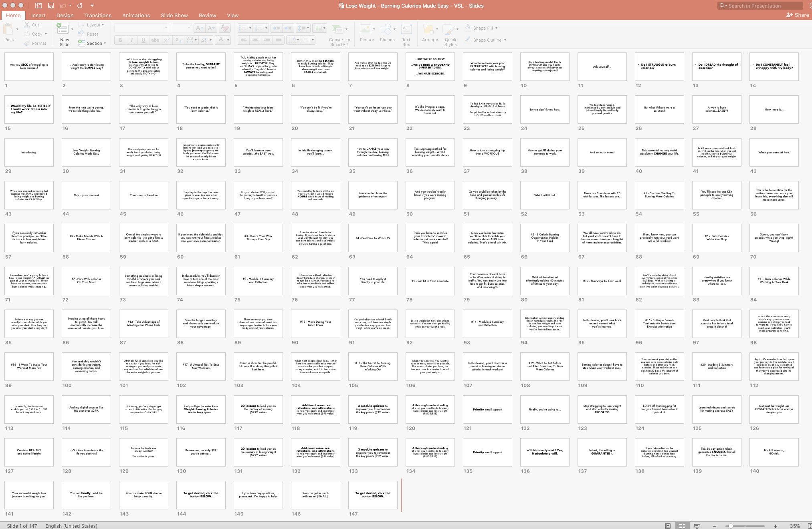Click the Shapes icon

click(x=386, y=29)
